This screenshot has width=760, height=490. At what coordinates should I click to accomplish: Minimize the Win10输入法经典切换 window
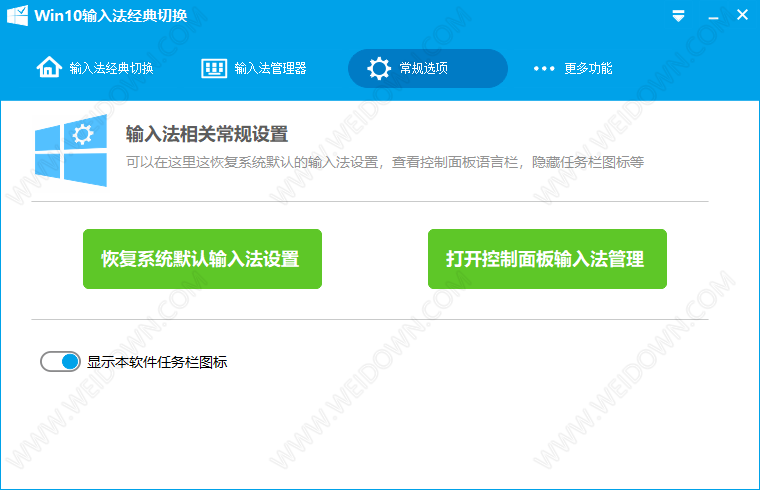[x=713, y=17]
